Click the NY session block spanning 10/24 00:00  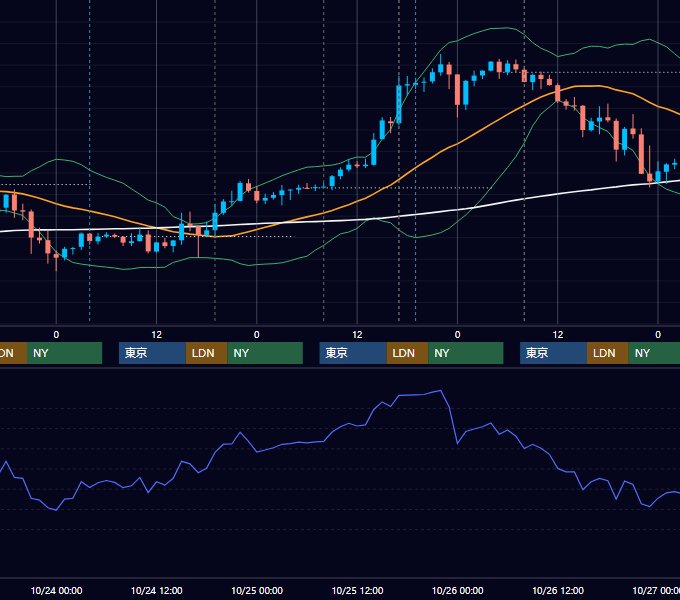pos(64,353)
